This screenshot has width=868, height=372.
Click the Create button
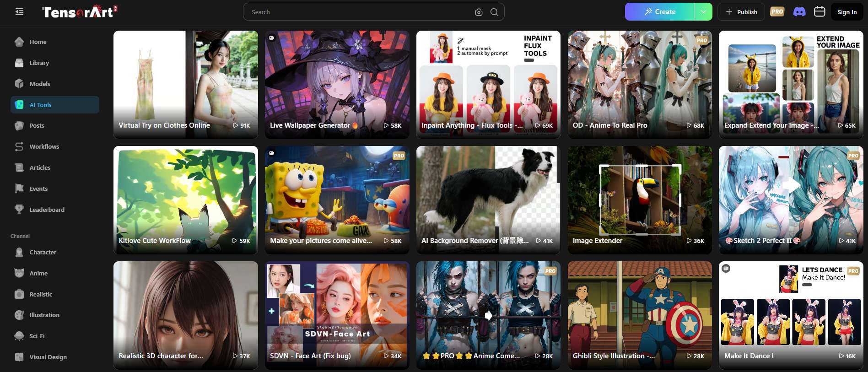pos(660,12)
